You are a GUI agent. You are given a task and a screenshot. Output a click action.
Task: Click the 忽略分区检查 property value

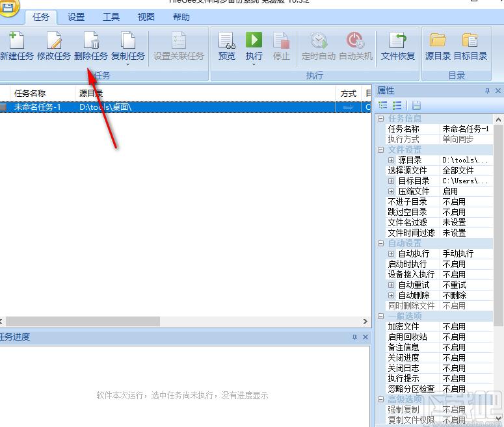coord(466,389)
